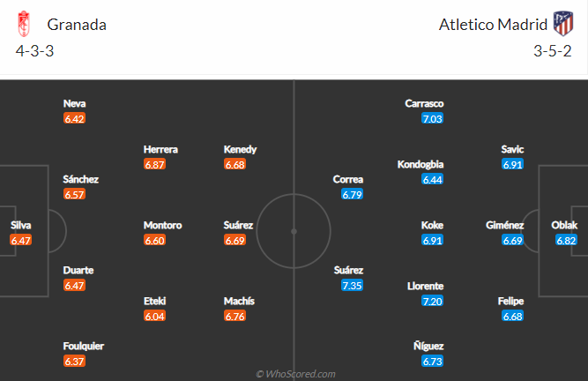
Task: Open the Atletico Madrid team name link
Action: [x=493, y=25]
